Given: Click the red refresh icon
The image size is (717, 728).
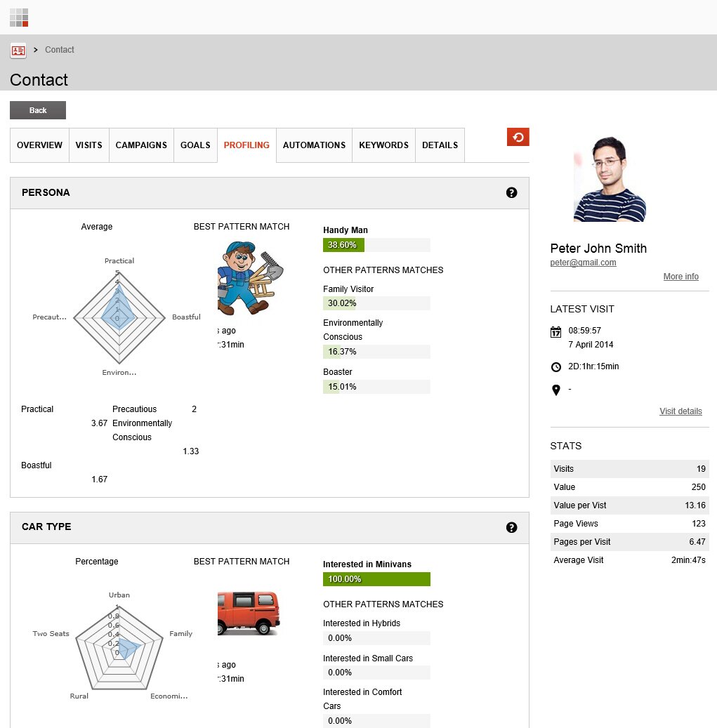Looking at the screenshot, I should coord(518,137).
